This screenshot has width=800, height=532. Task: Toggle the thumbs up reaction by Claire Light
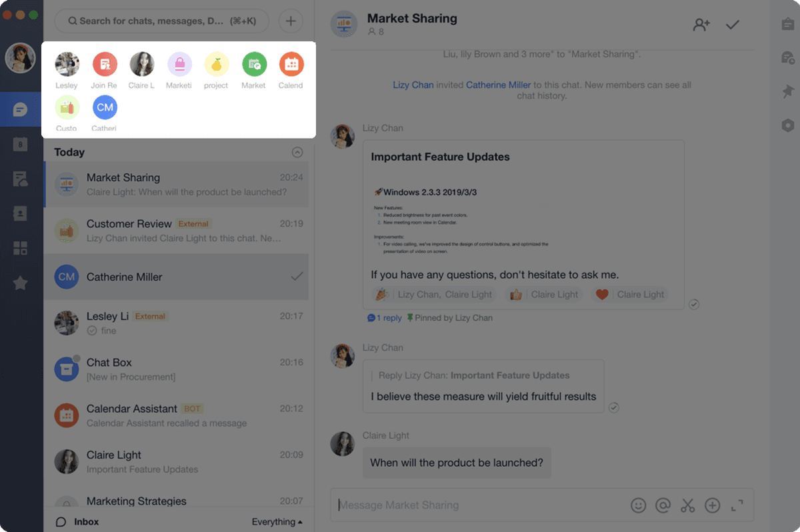click(x=543, y=295)
